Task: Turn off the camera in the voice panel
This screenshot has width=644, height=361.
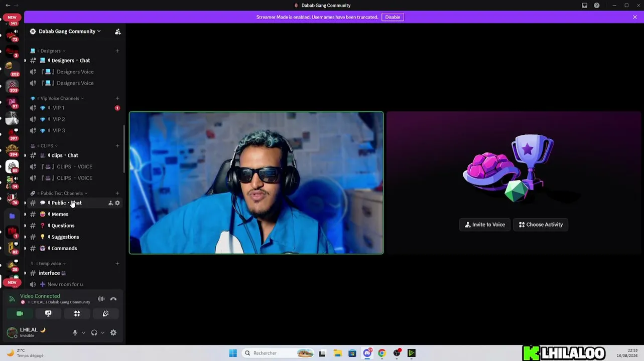Action: point(20,313)
